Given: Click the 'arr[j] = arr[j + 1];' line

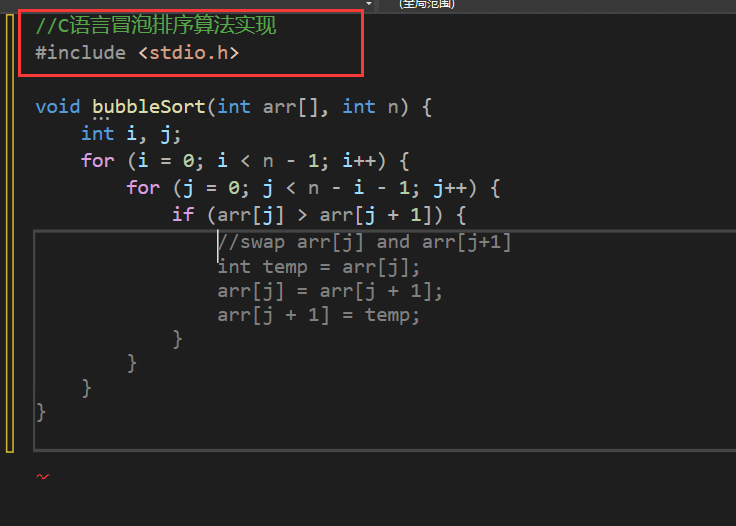Looking at the screenshot, I should point(330,291).
